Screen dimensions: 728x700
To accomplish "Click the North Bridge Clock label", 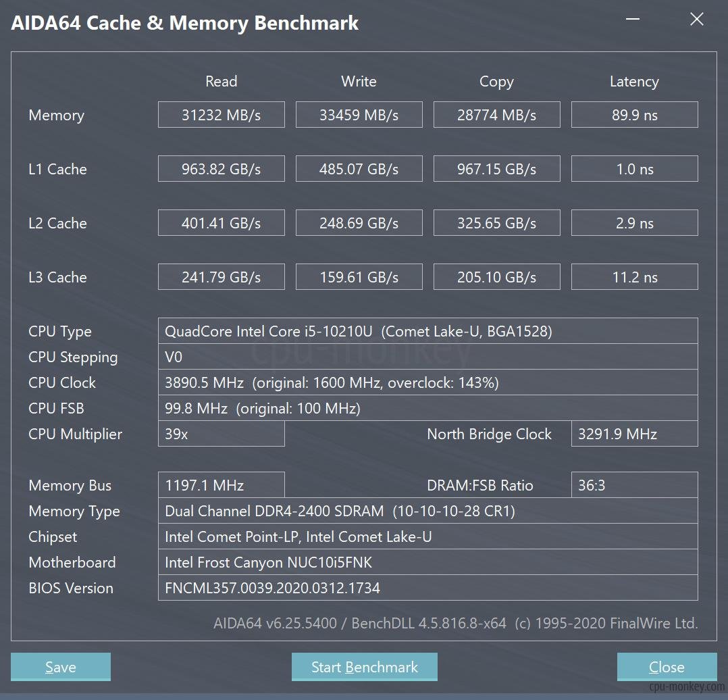I will (489, 434).
